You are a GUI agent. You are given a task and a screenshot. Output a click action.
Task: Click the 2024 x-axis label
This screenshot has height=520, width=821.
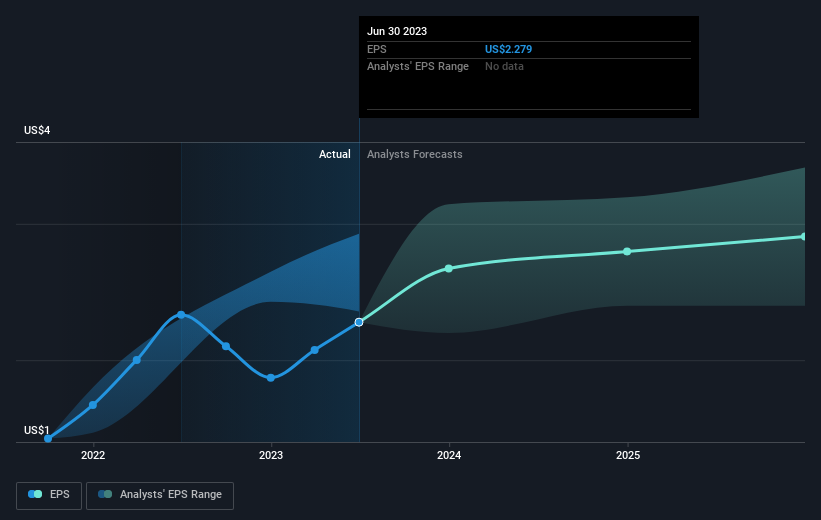tap(449, 456)
